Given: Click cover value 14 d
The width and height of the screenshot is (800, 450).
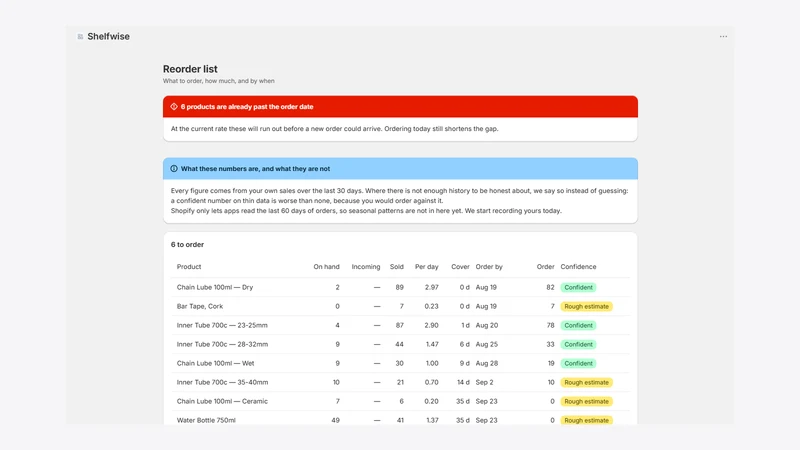Looking at the screenshot, I should click(x=463, y=382).
